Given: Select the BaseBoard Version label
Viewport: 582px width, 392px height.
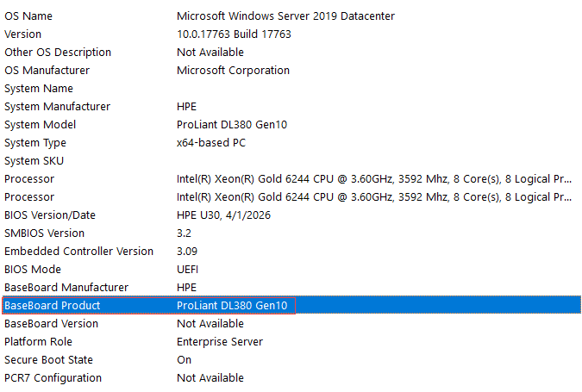Looking at the screenshot, I should pos(51,324).
